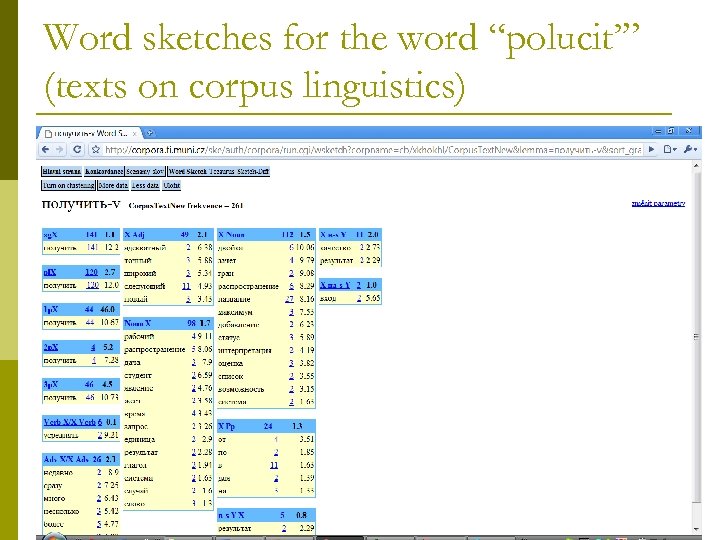The width and height of the screenshot is (720, 540).
Task: Open frequency 11 link in X Pp table
Action: [274, 465]
